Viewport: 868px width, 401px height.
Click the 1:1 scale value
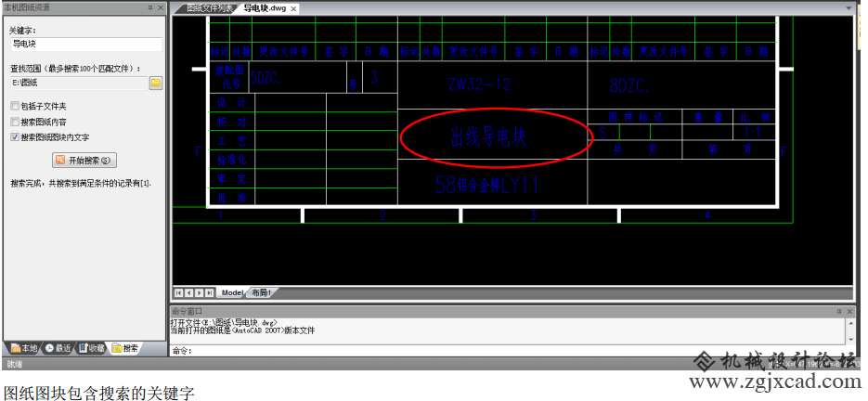coord(753,133)
